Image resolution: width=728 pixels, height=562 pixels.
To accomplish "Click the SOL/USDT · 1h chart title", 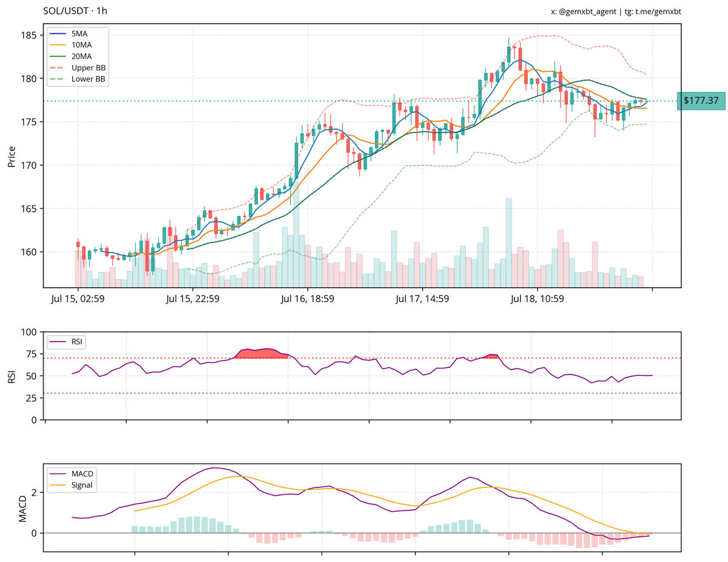I will pyautogui.click(x=76, y=11).
